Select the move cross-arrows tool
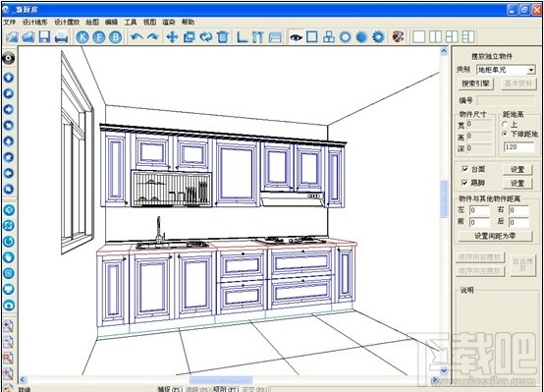 point(172,36)
